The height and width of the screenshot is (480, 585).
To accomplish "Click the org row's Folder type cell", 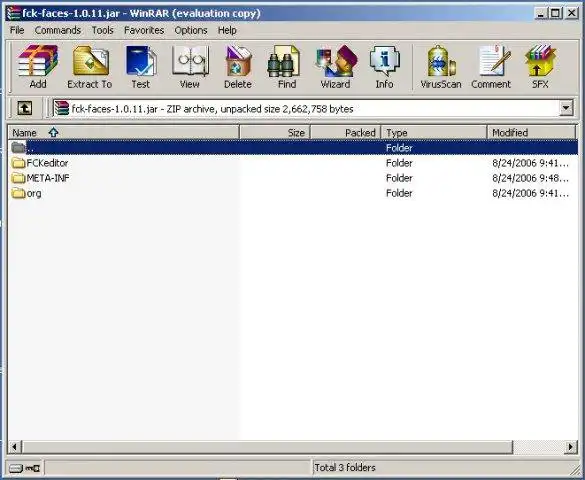I will (x=399, y=193).
